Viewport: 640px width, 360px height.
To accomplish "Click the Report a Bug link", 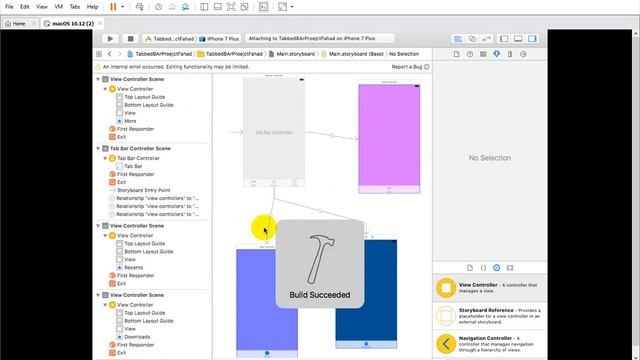I will click(407, 67).
